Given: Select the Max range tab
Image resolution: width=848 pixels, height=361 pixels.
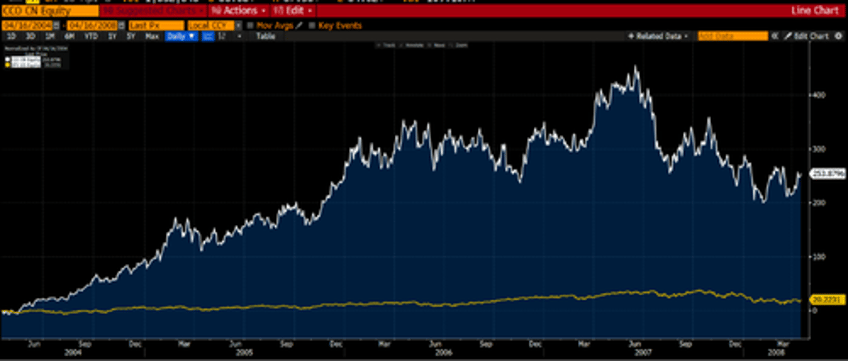Looking at the screenshot, I should tap(152, 36).
